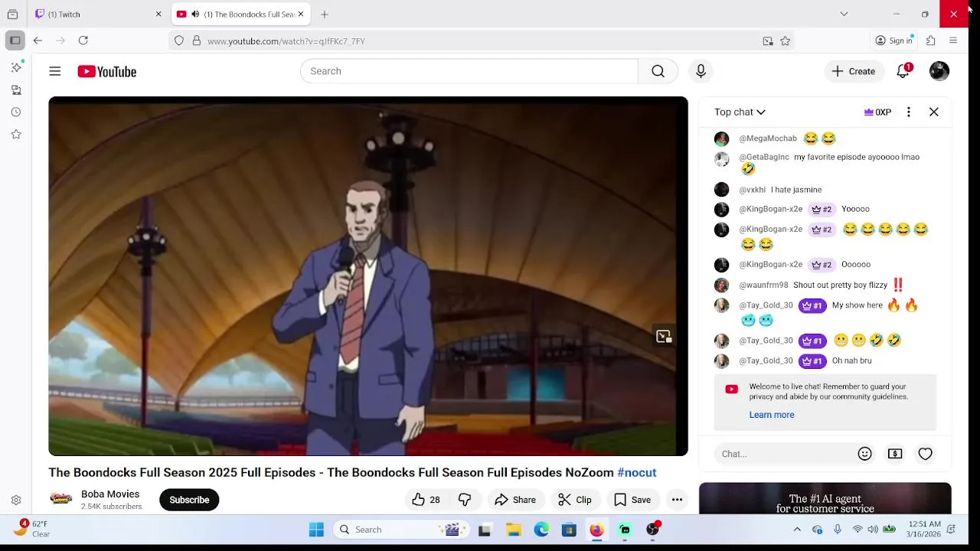
Task: Click the Share button
Action: [515, 500]
